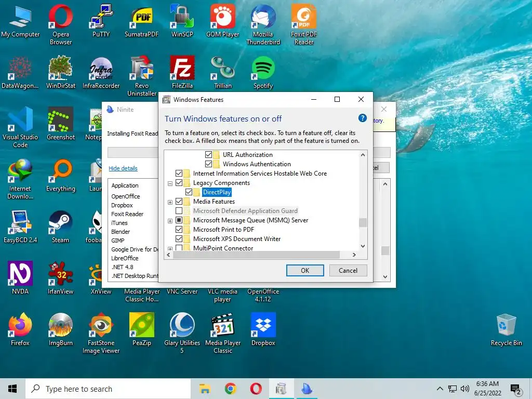The height and width of the screenshot is (399, 532).
Task: Uncheck Microsoft XPS Document Writer checkbox
Action: pyautogui.click(x=179, y=239)
